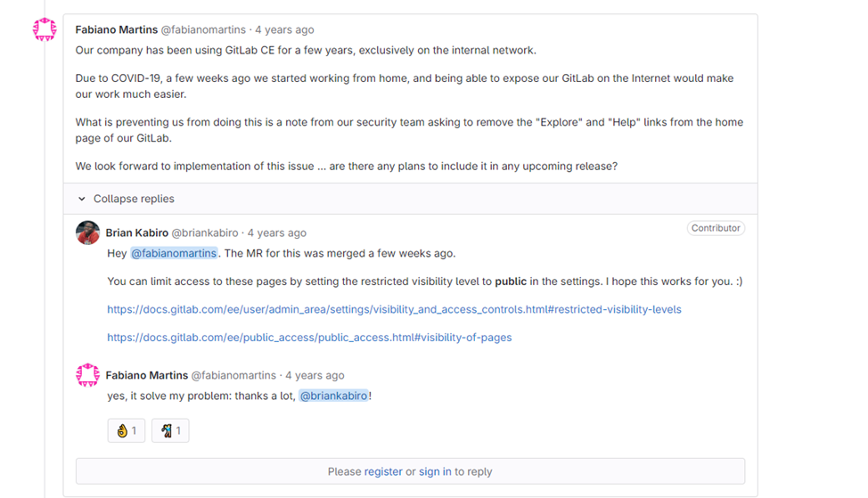Toggle the golfer emoji reaction

click(x=170, y=430)
